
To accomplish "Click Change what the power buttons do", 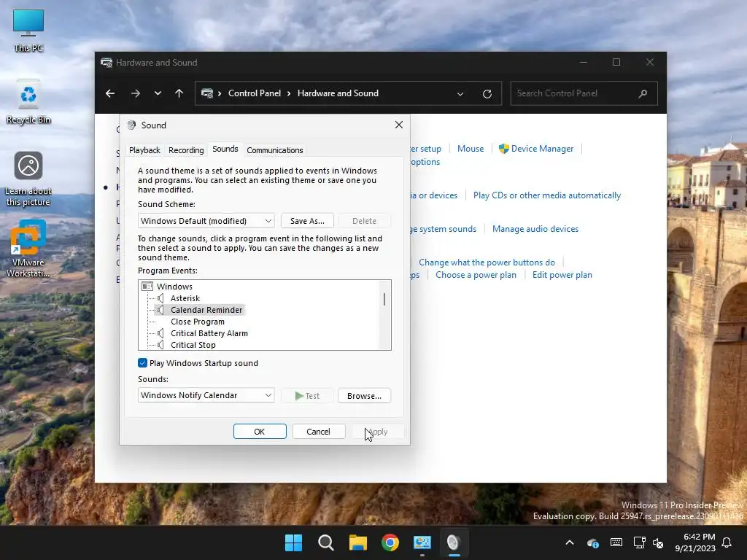I will (487, 262).
